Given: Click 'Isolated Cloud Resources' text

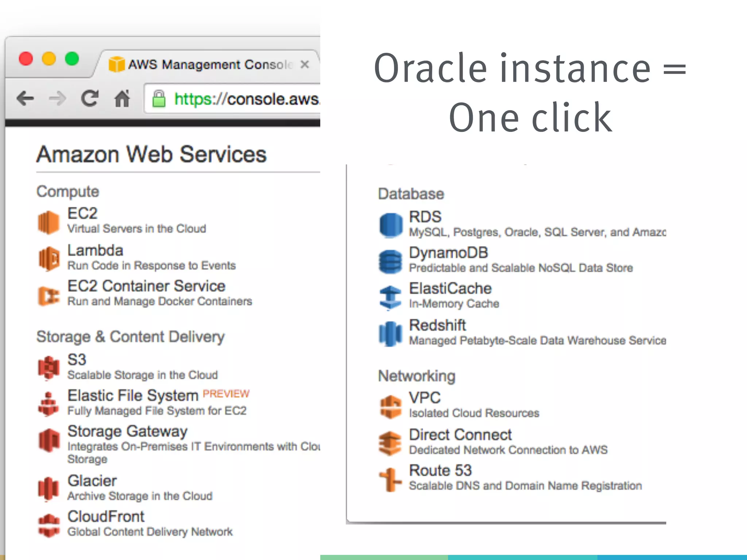Looking at the screenshot, I should click(474, 413).
